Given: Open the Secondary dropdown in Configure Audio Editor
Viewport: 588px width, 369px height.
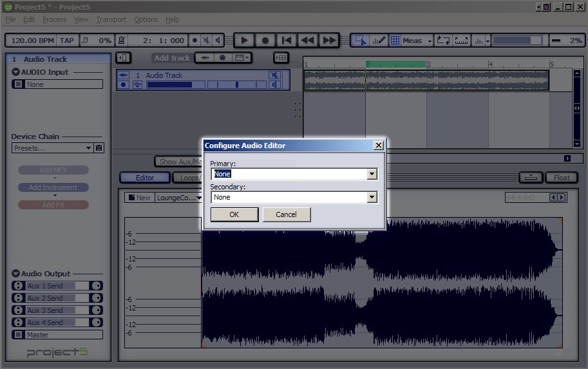Looking at the screenshot, I should (372, 197).
